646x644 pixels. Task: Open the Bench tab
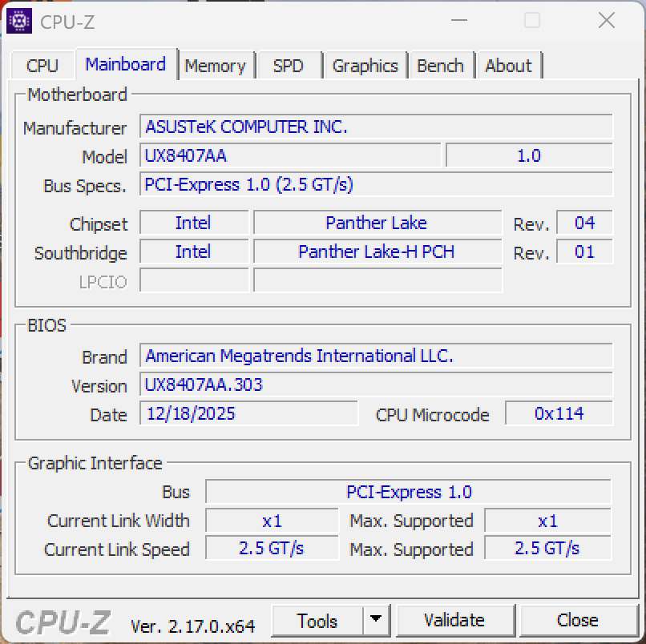click(440, 66)
